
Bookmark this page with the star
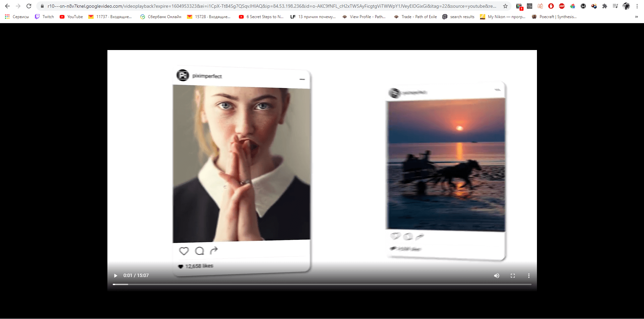(x=505, y=6)
